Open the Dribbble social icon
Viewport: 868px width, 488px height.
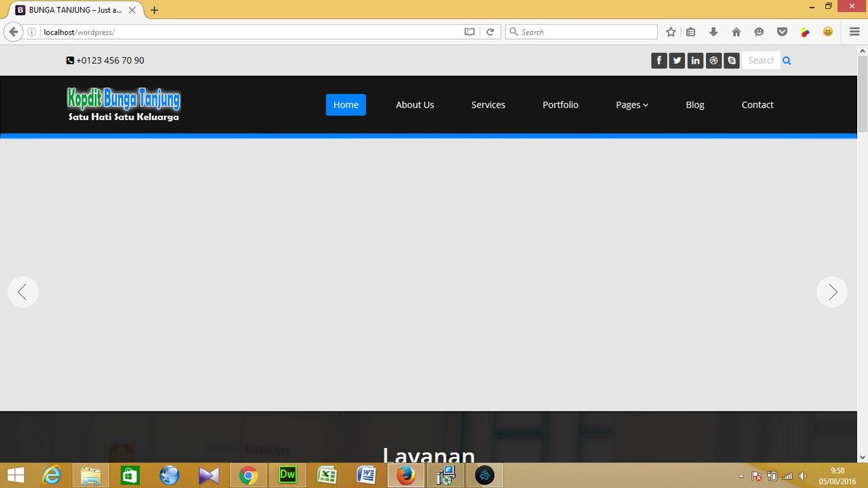[713, 60]
